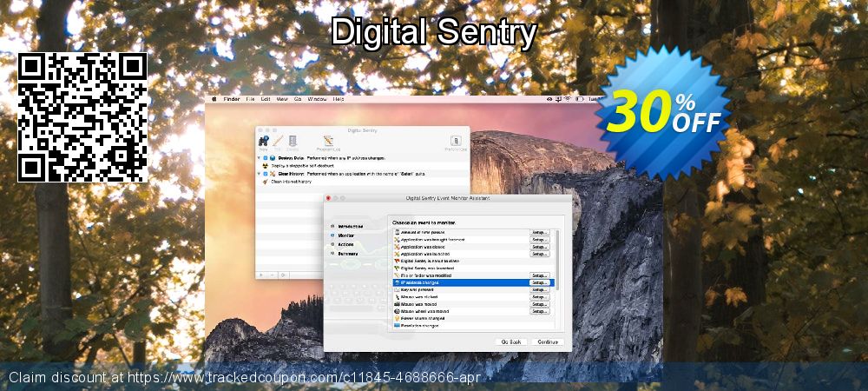Click monitor icon for Resolution changes event
The height and width of the screenshot is (391, 868).
[x=397, y=326]
